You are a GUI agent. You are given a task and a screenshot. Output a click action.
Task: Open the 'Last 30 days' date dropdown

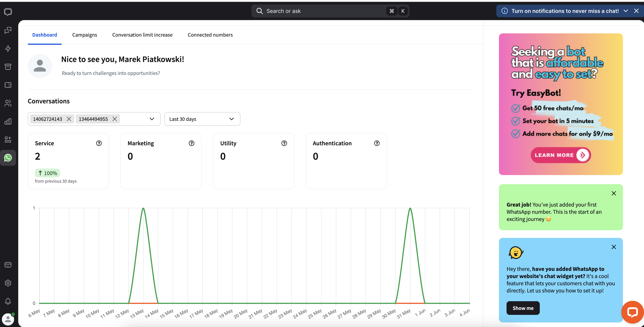pyautogui.click(x=202, y=119)
